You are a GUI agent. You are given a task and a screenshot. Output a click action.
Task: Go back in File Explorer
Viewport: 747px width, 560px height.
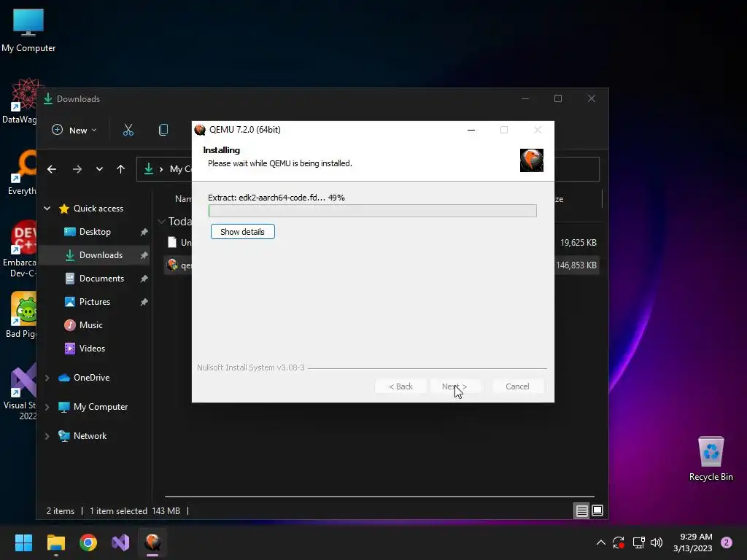(52, 169)
